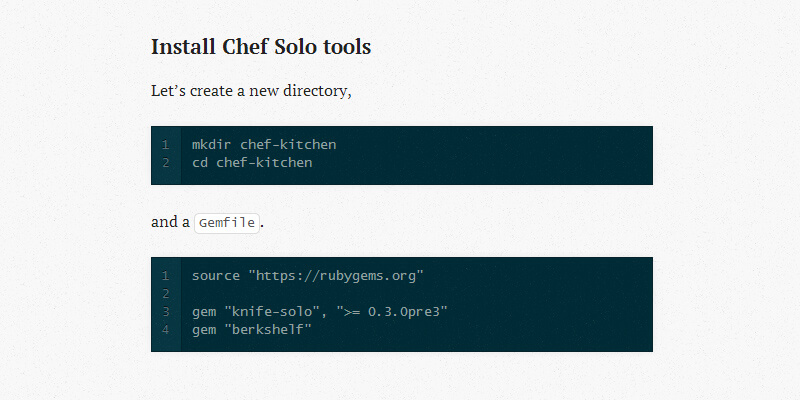Click line number 4 beside the berkshelf gem
Screen dimensions: 800x400
pos(166,329)
